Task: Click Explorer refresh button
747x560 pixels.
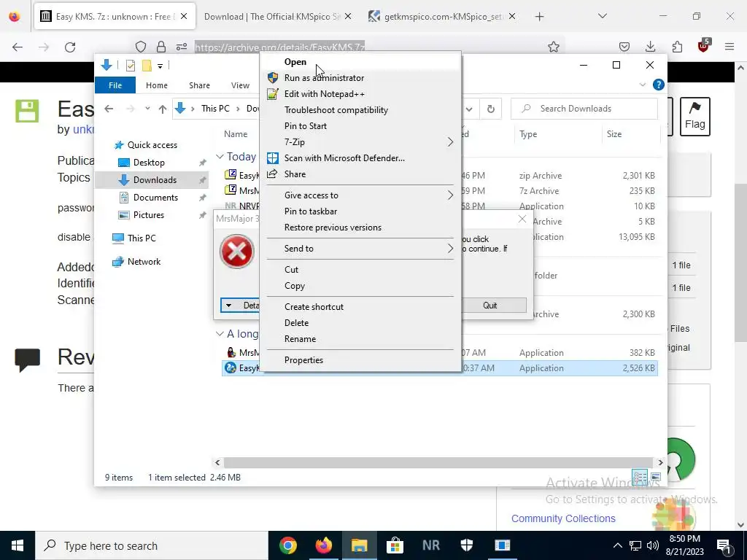Action: pyautogui.click(x=491, y=109)
